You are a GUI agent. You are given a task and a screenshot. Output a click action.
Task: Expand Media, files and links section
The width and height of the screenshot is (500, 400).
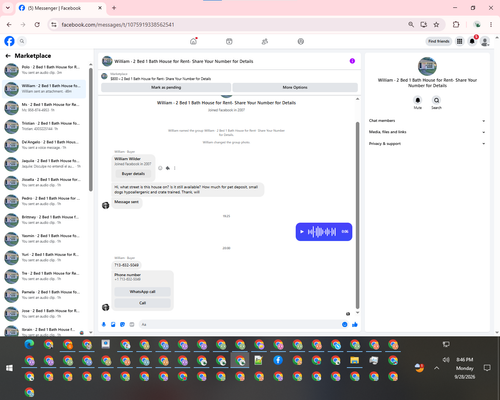click(427, 132)
